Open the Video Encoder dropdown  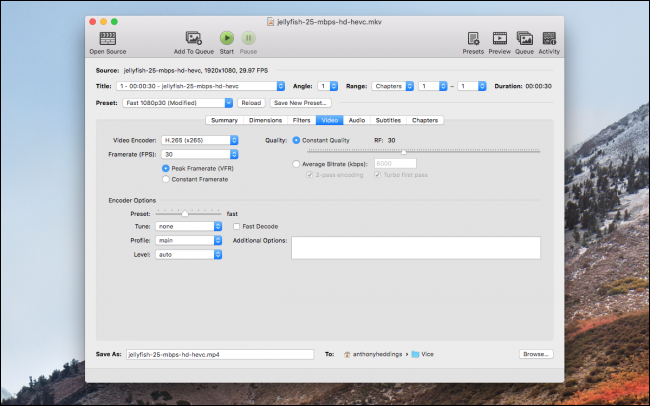199,140
